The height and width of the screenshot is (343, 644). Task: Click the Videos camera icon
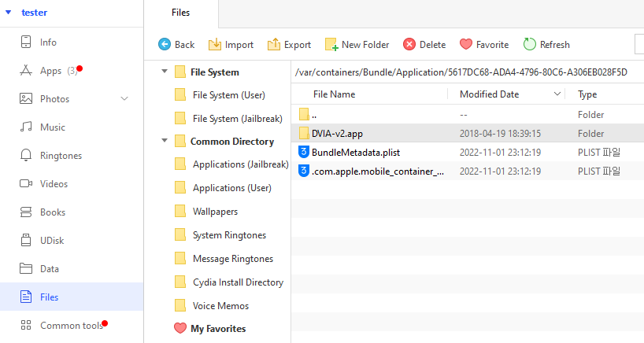click(x=26, y=183)
